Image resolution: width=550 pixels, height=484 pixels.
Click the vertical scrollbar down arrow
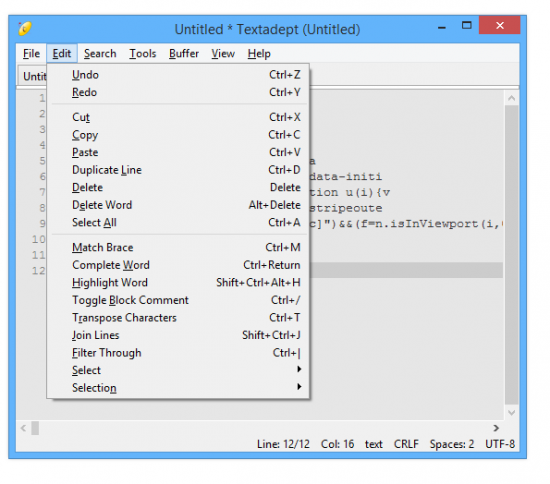tap(511, 412)
